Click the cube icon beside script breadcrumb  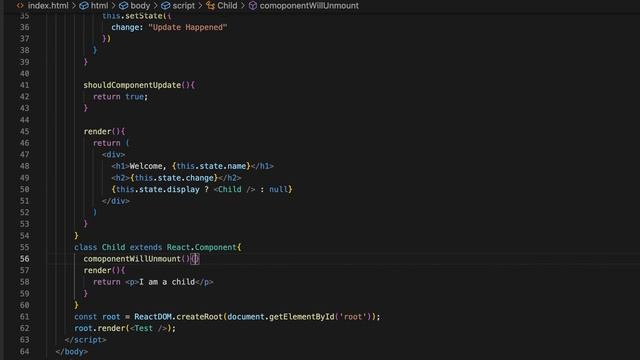click(x=166, y=6)
